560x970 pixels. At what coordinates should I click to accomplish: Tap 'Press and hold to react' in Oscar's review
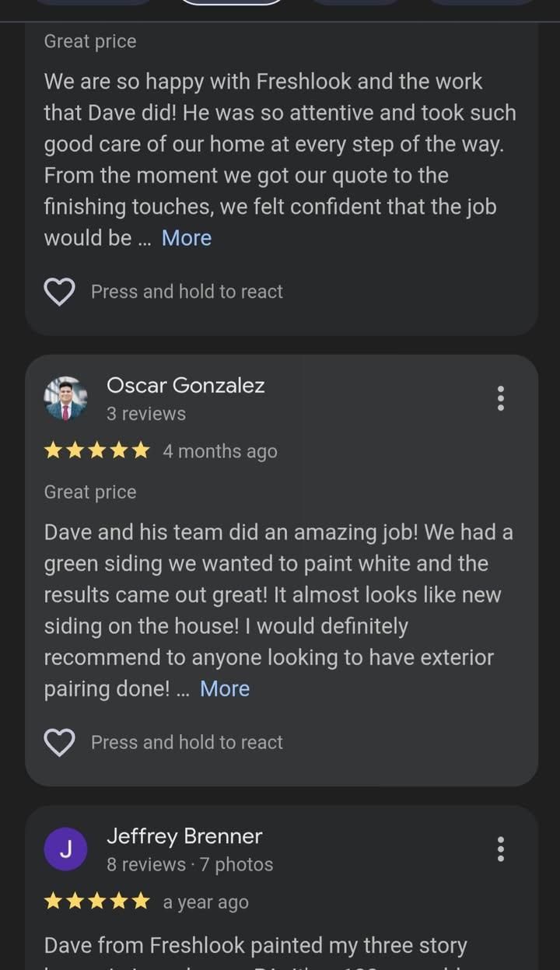pyautogui.click(x=187, y=743)
